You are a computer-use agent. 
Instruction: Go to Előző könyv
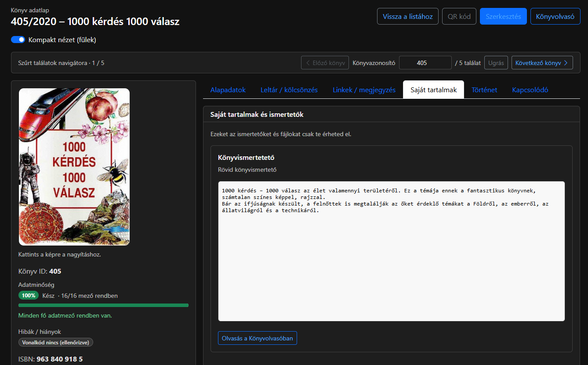325,63
